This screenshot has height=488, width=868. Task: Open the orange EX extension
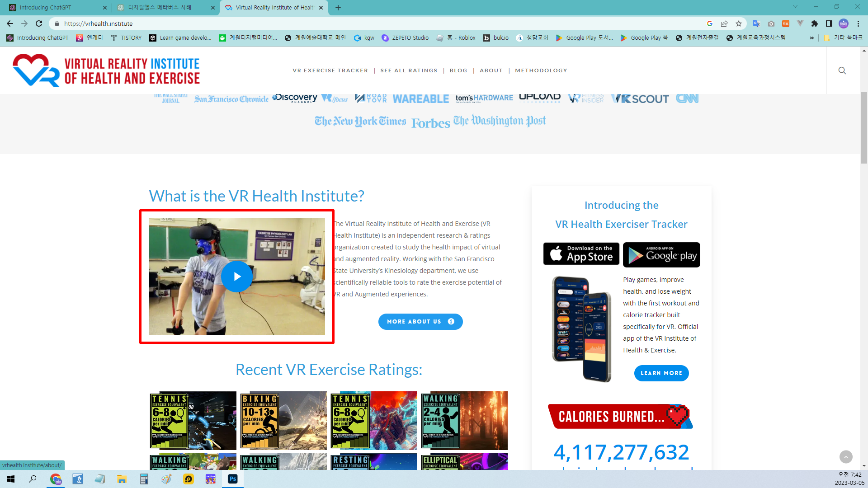tap(786, 23)
